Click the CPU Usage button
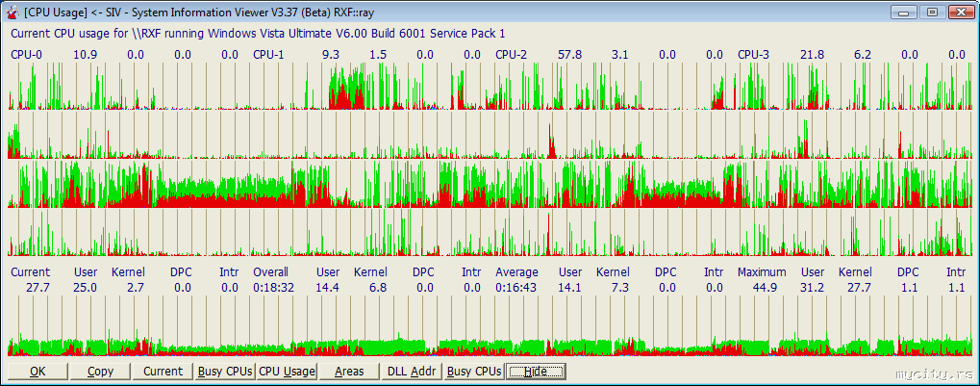Screen dimensions: 980x386 (x=287, y=372)
